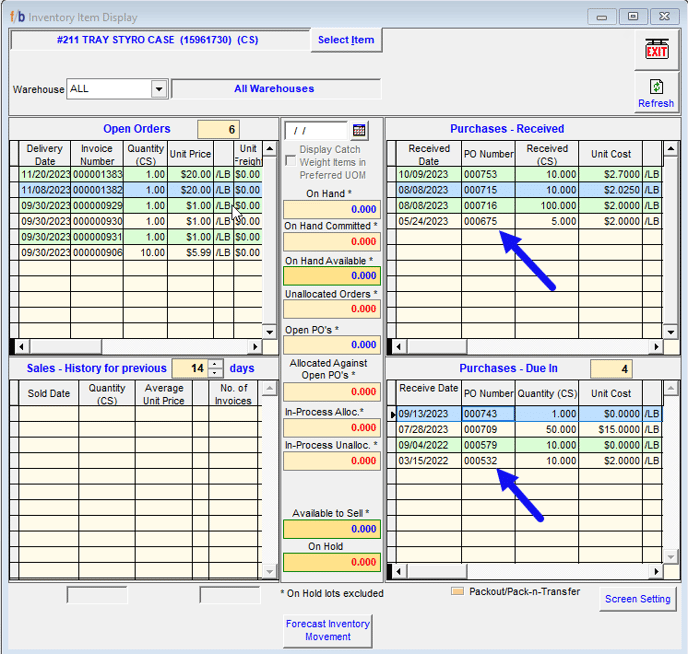Select PO Number 000716 in Purchases Received

[x=488, y=206]
